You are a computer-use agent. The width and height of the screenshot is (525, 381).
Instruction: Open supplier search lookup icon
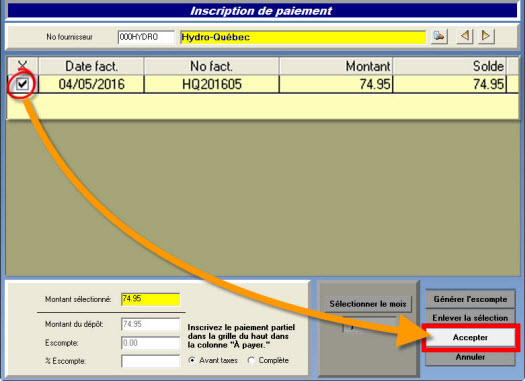(x=439, y=36)
